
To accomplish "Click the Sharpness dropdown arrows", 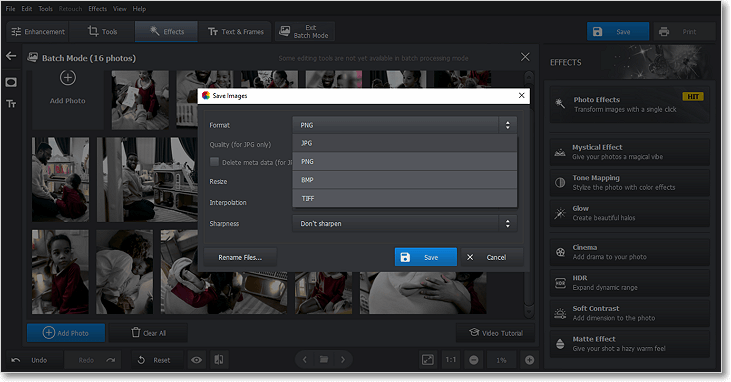I will click(x=507, y=223).
